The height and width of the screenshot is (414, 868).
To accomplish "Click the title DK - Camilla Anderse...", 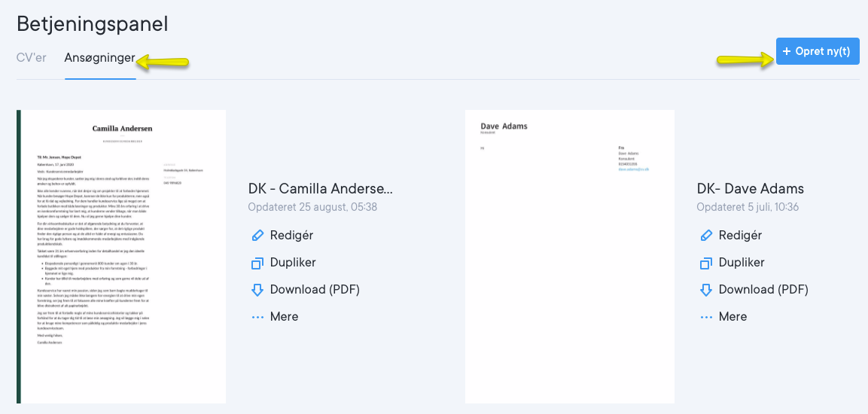I will [x=321, y=189].
